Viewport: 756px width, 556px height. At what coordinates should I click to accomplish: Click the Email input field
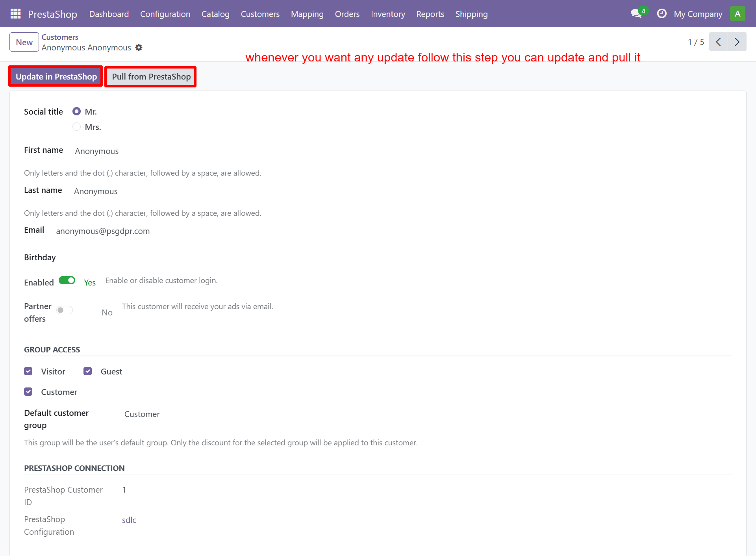click(103, 231)
